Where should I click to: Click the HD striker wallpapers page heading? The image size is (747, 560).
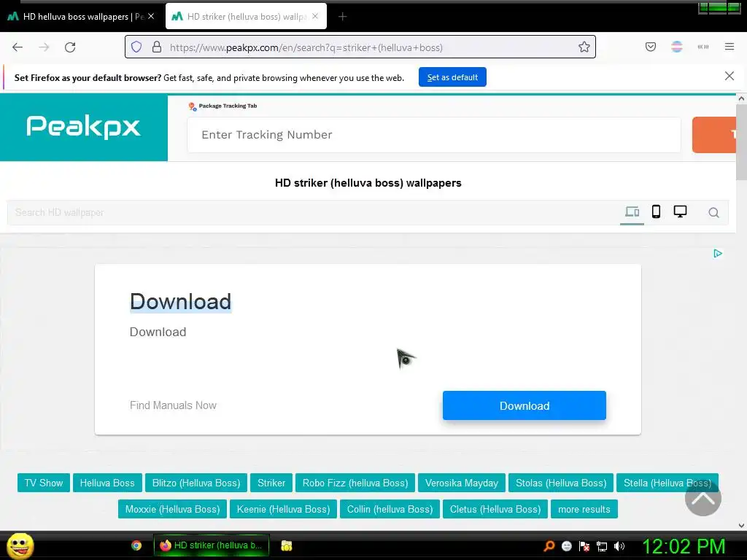[368, 183]
